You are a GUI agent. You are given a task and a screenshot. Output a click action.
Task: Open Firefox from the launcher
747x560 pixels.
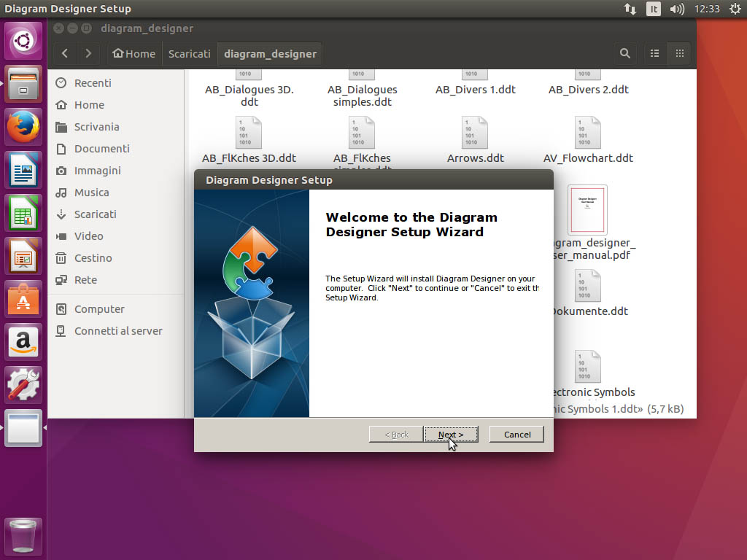24,128
